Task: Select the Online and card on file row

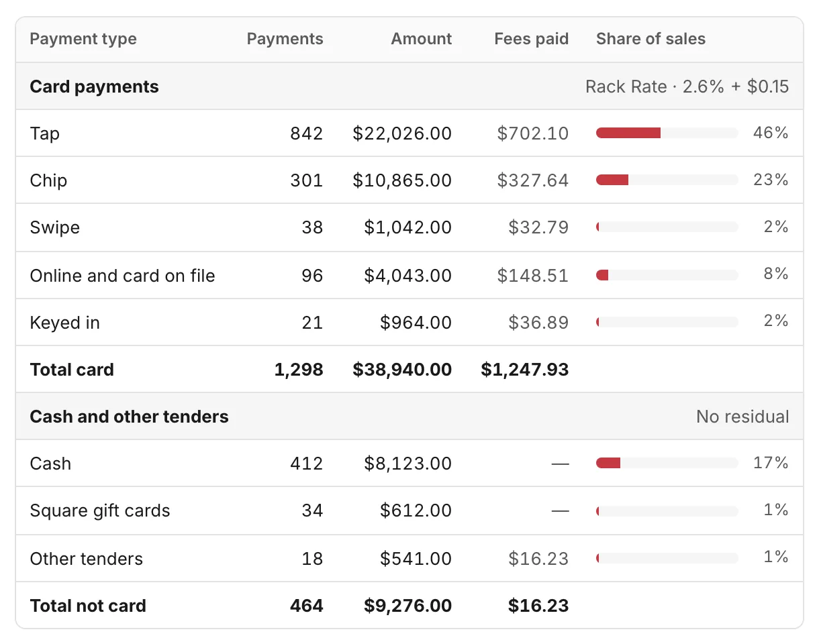Action: [409, 275]
